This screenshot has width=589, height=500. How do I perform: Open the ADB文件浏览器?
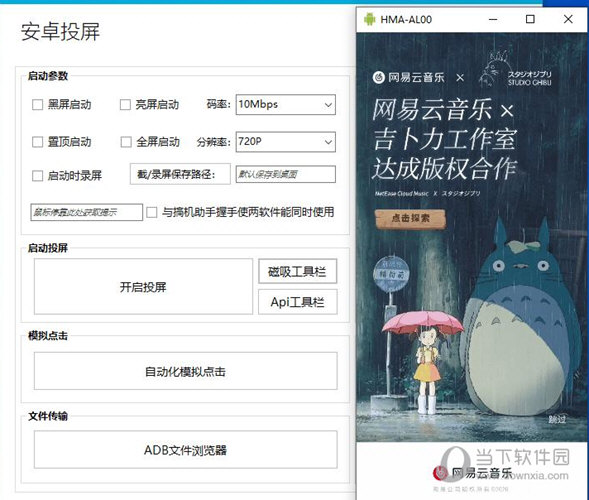coord(186,450)
